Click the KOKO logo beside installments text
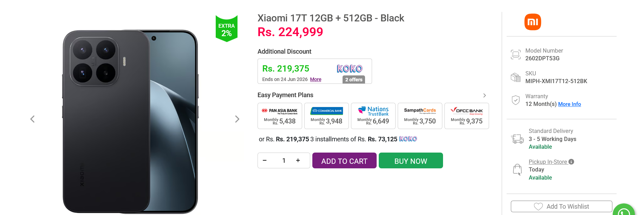The height and width of the screenshot is (215, 644). (408, 139)
